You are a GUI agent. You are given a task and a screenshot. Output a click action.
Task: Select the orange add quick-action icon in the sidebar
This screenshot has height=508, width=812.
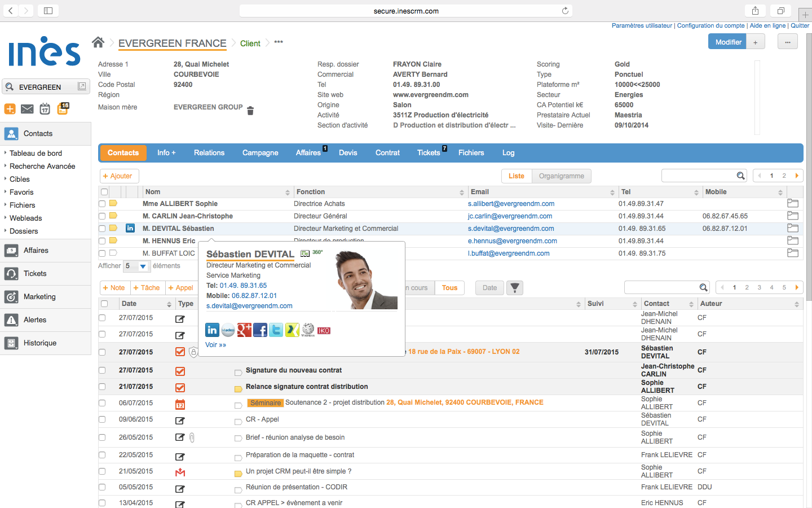click(10, 109)
